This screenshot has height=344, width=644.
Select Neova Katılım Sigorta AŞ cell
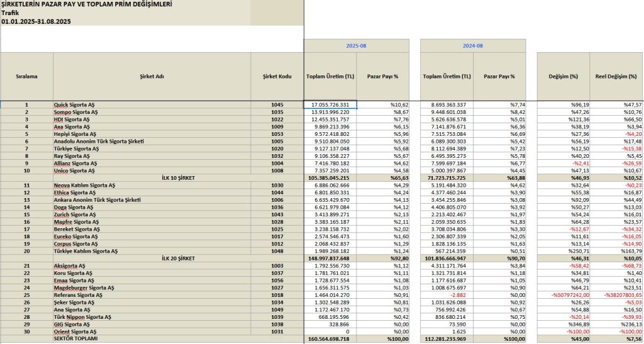tap(152, 185)
